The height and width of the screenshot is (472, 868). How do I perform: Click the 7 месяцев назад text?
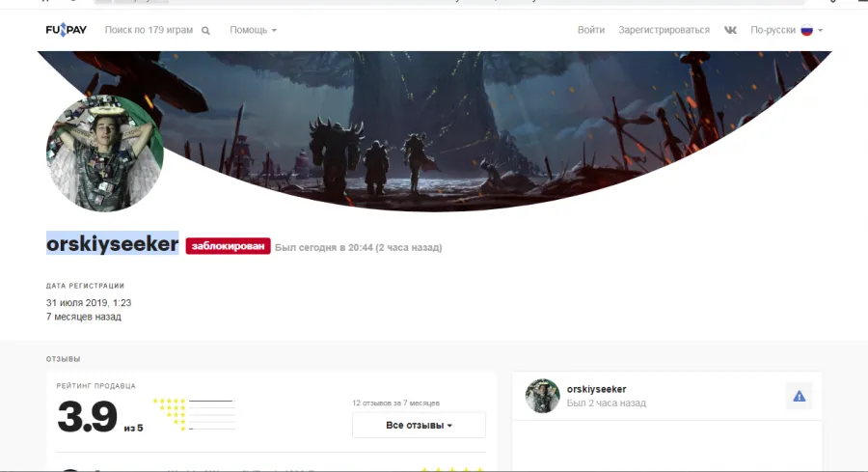click(84, 317)
